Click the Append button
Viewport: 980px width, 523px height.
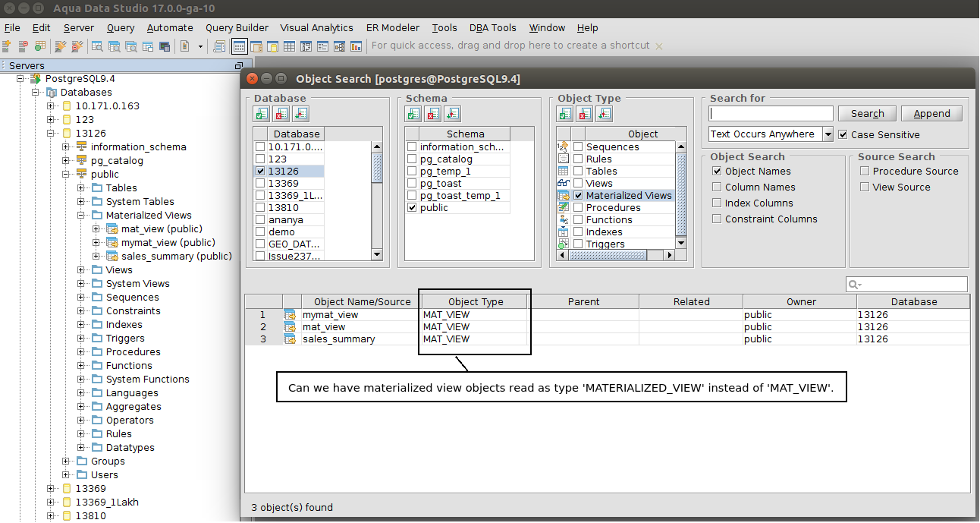[x=931, y=114]
